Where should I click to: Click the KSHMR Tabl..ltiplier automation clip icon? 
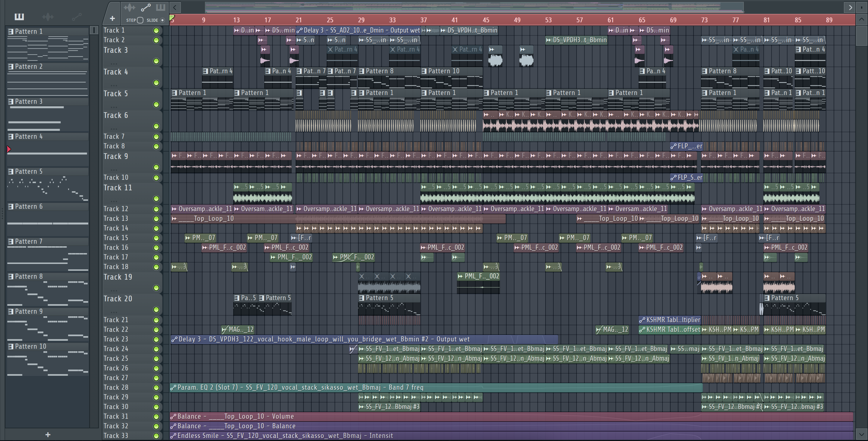(642, 320)
